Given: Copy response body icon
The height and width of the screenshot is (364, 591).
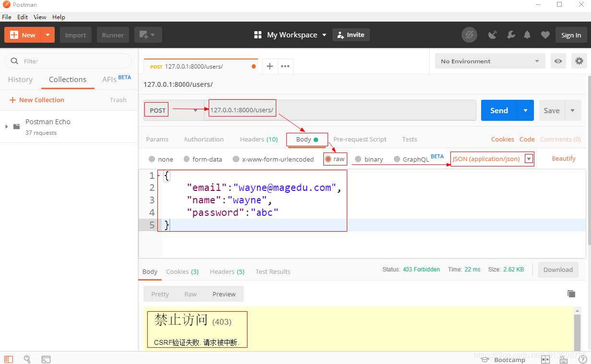Looking at the screenshot, I should click(571, 294).
